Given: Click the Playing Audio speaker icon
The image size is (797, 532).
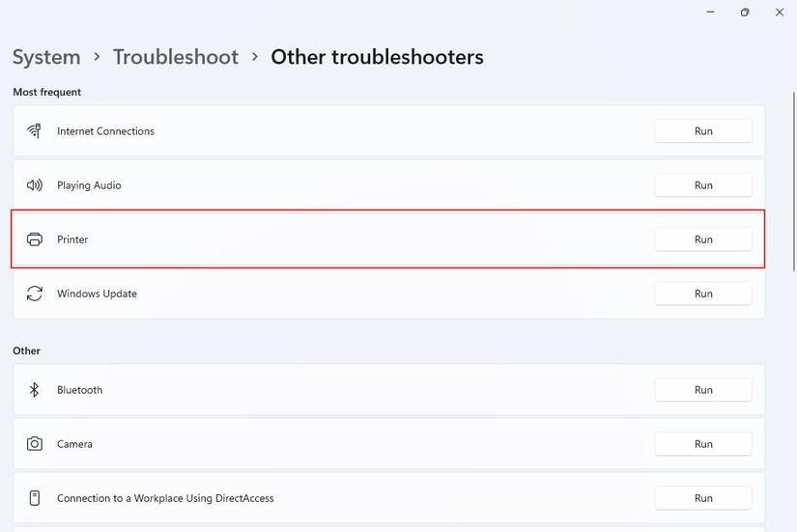Looking at the screenshot, I should (35, 185).
